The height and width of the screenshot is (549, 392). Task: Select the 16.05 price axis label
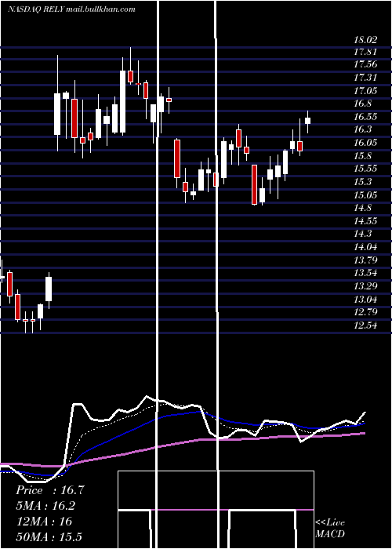[365, 143]
